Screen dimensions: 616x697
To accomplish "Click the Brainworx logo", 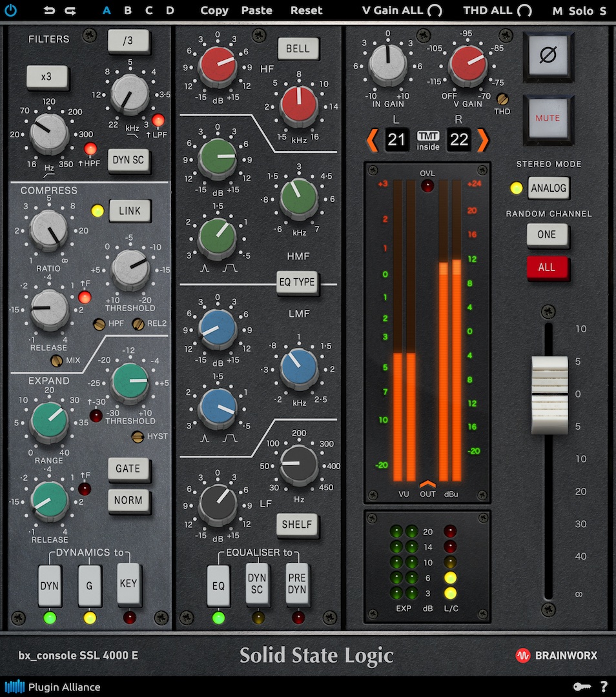I will click(x=557, y=655).
